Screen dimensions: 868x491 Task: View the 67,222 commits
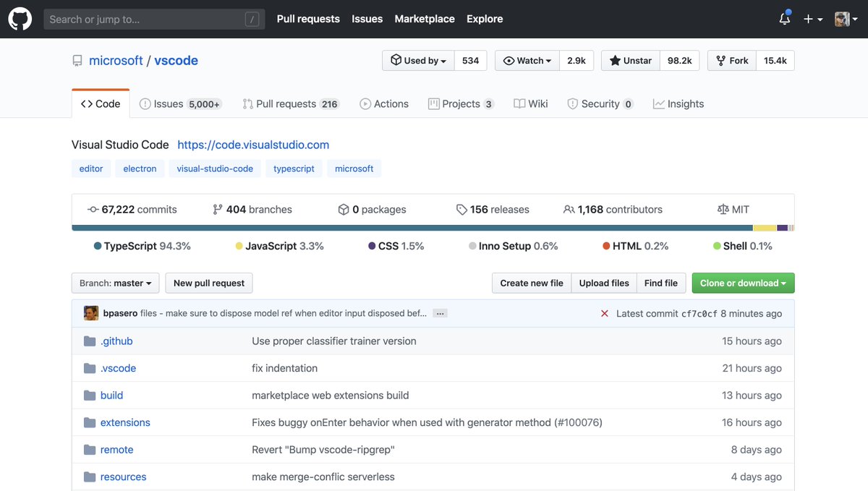132,210
